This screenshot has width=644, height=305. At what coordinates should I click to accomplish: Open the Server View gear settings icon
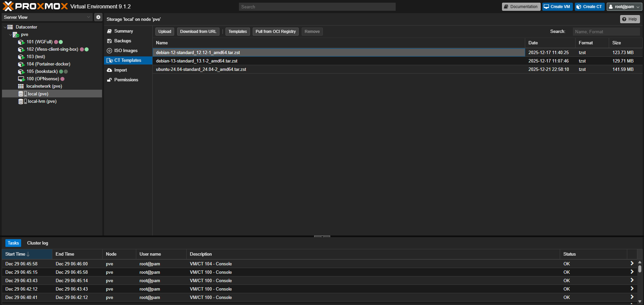98,17
